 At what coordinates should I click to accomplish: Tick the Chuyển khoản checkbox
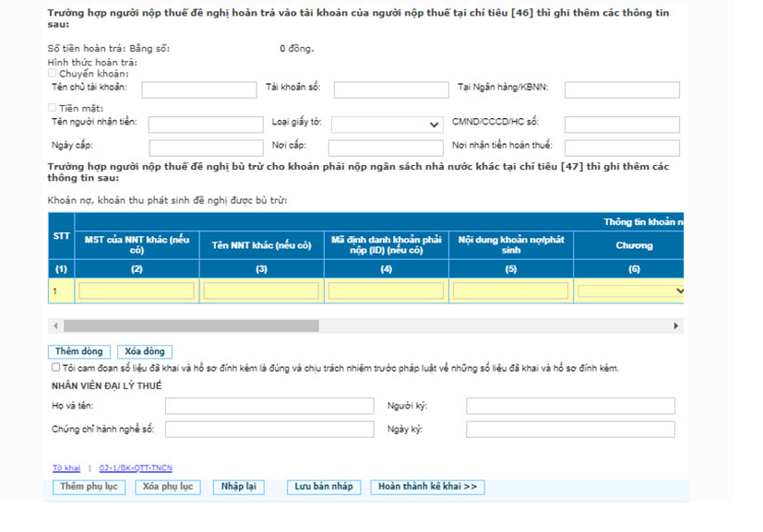(52, 74)
